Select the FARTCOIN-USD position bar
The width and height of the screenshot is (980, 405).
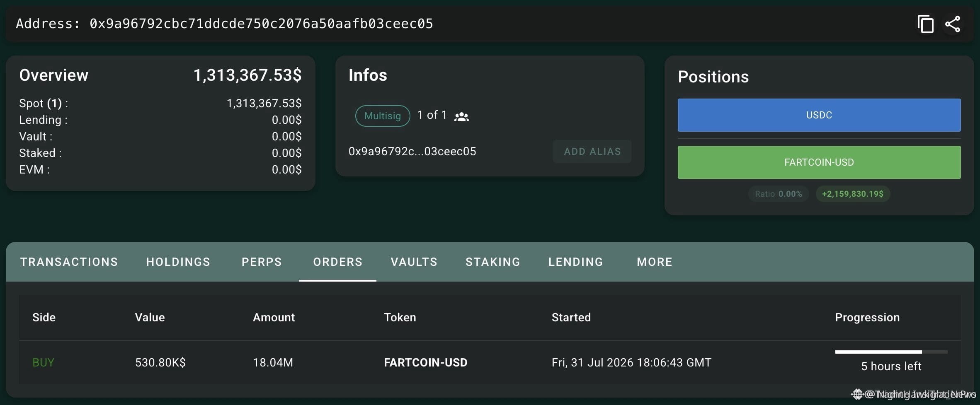(819, 162)
